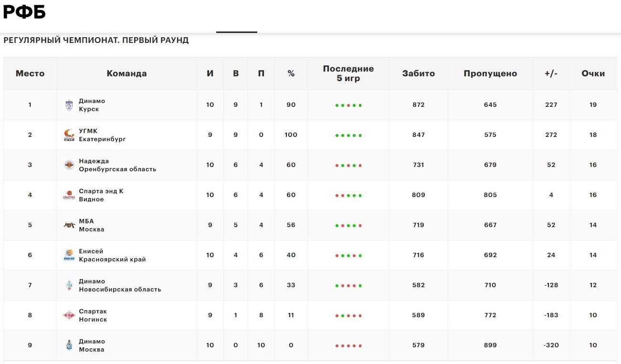621x364 pixels.
Task: Click Динамо Курск win percentage 90
Action: point(291,105)
